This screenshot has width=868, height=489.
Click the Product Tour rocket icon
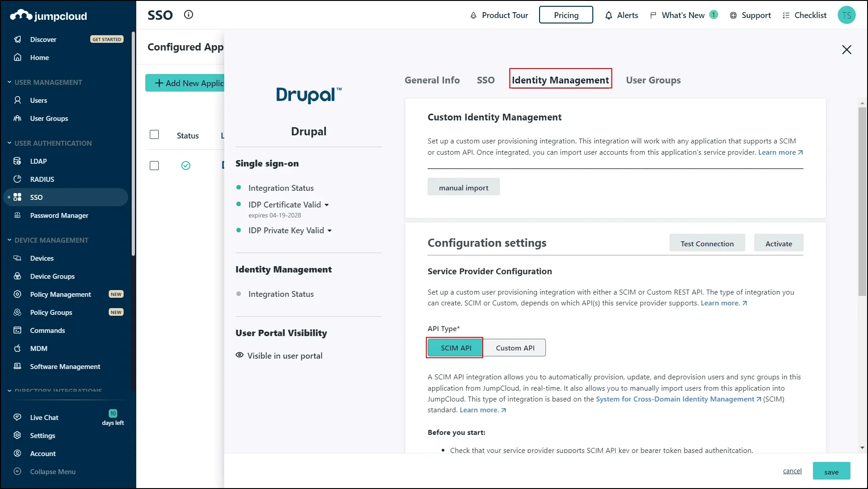point(473,15)
